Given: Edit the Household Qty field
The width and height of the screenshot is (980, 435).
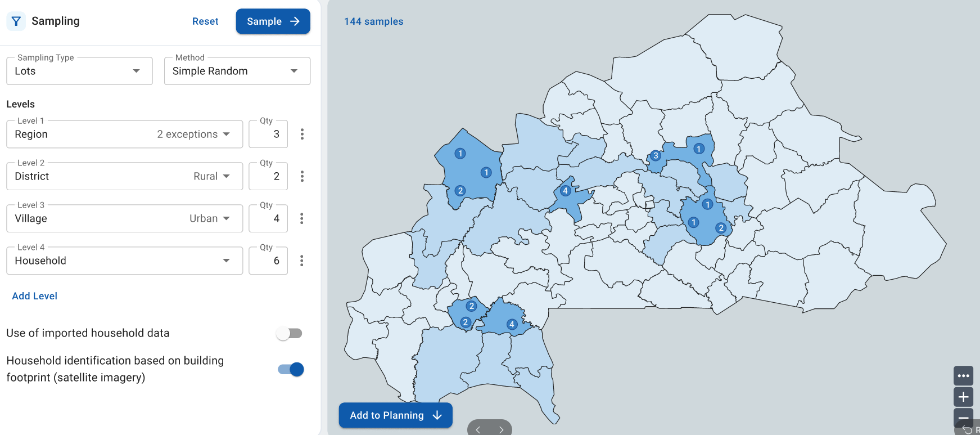Looking at the screenshot, I should [x=269, y=261].
